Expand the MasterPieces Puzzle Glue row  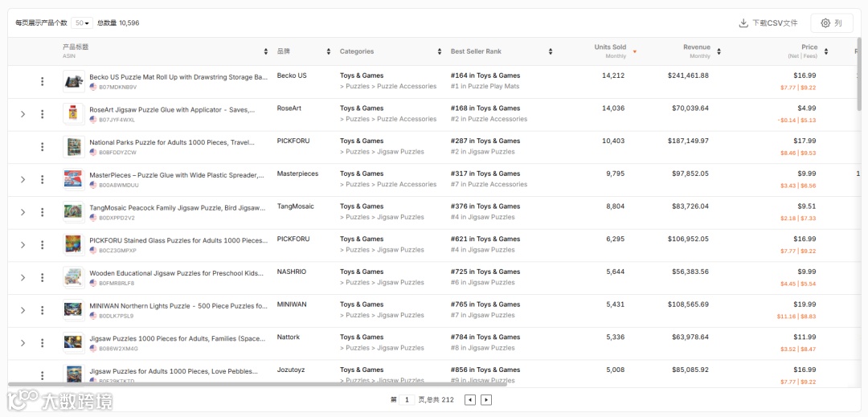(x=23, y=179)
